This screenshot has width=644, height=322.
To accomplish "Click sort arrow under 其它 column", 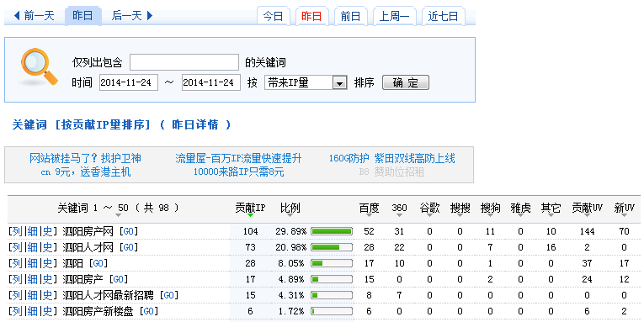I will point(551,215).
